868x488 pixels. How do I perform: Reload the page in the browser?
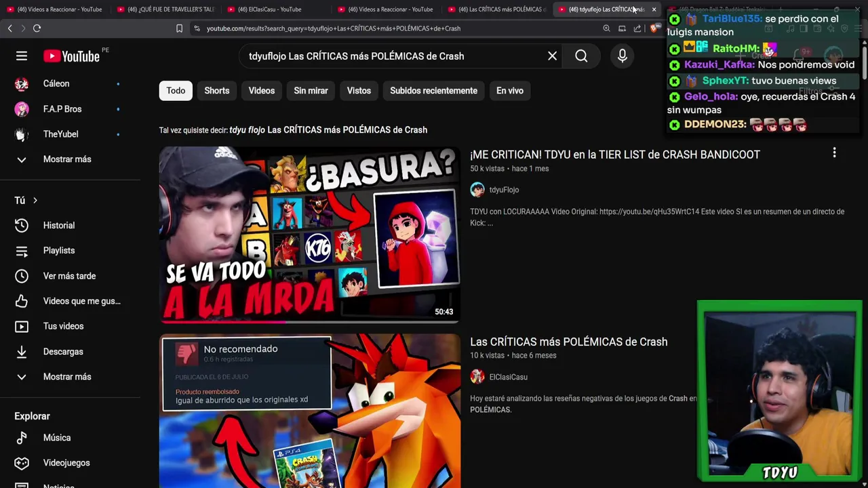pyautogui.click(x=37, y=28)
